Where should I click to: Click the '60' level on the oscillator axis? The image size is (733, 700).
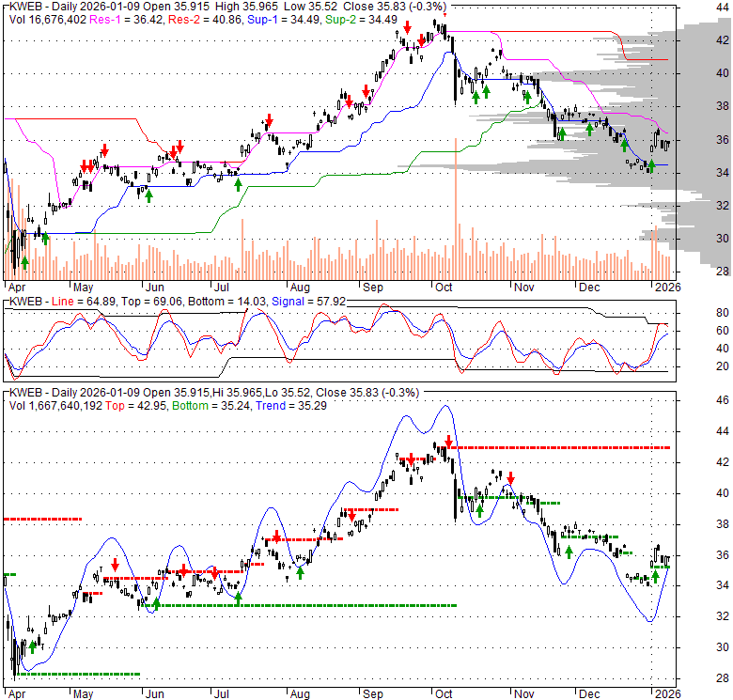click(723, 331)
